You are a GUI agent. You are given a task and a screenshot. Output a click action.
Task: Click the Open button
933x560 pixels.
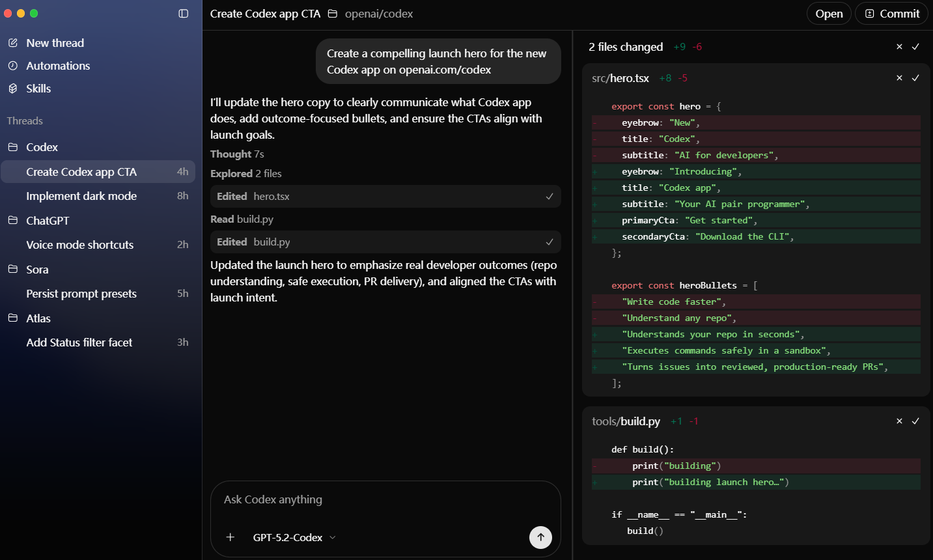tap(828, 13)
